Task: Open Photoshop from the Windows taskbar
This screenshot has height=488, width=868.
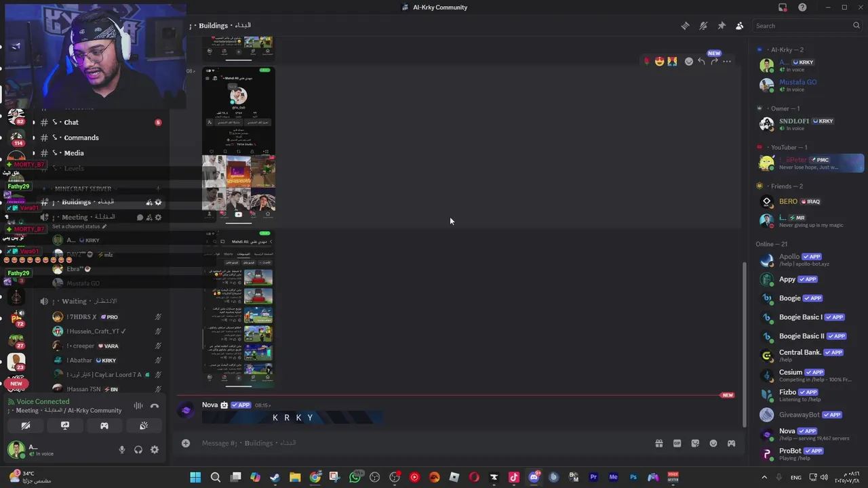Action: point(633,477)
